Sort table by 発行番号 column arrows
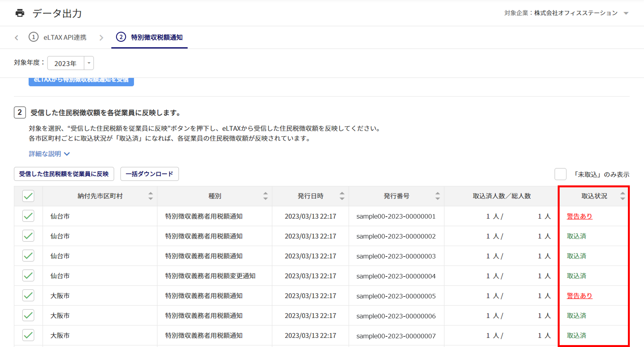 click(437, 196)
